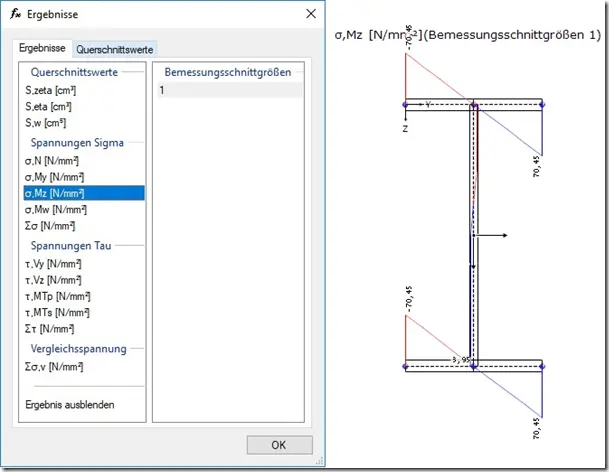Viewport: 609px width, 472px height.
Task: Confirm with the OK button
Action: 279,445
